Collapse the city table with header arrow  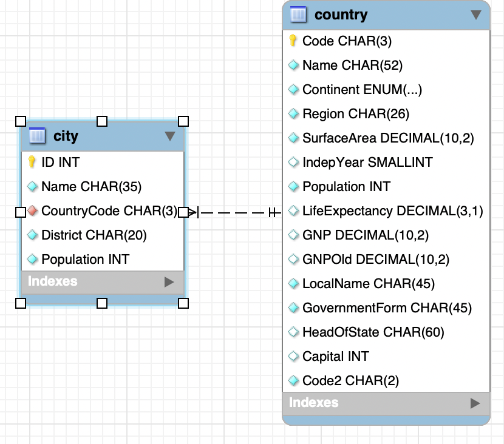(170, 136)
